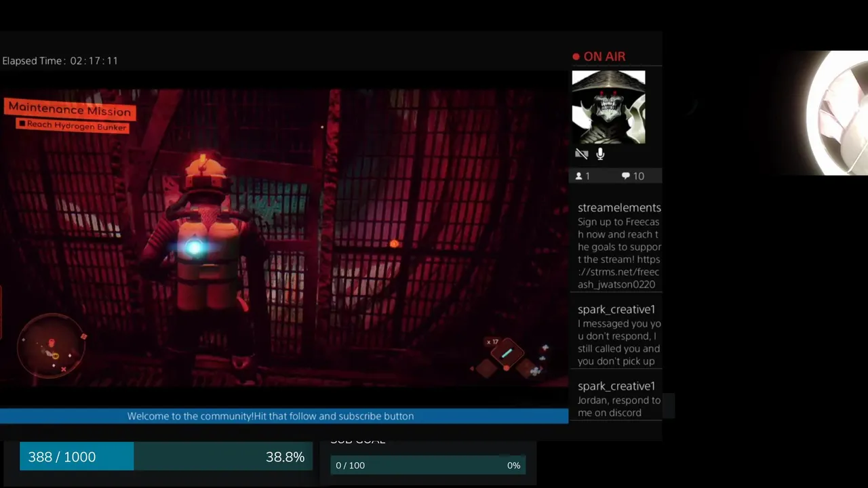Click the 0% sub goal percentage

[x=514, y=466]
